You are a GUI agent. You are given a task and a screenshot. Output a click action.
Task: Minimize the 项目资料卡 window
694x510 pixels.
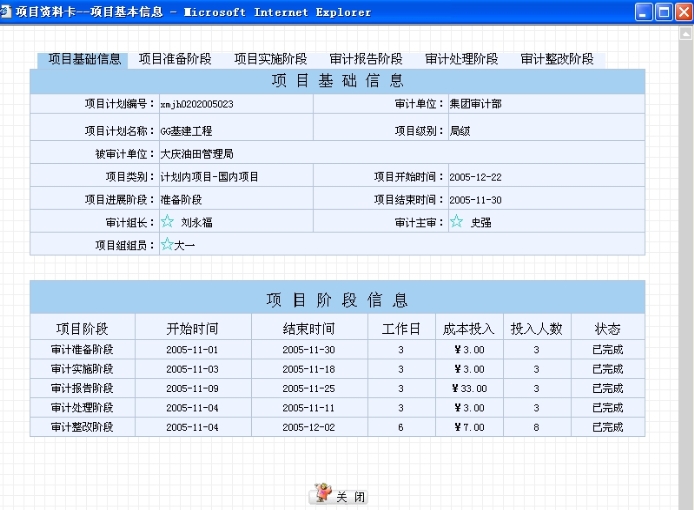(x=643, y=12)
